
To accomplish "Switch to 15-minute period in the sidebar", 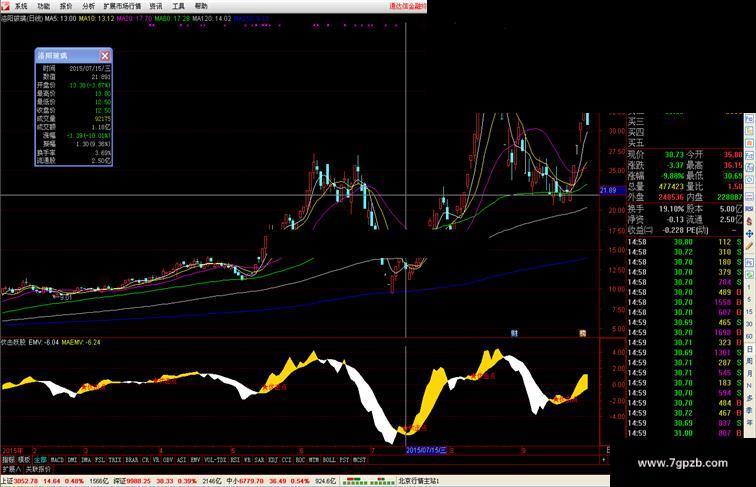I will (749, 312).
